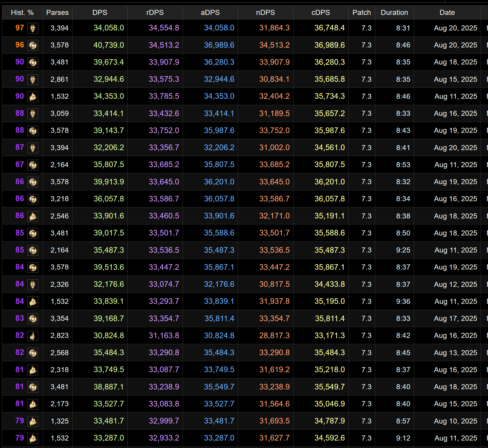The width and height of the screenshot is (488, 448).
Task: Click the duration value 8:57
Action: tap(403, 421)
